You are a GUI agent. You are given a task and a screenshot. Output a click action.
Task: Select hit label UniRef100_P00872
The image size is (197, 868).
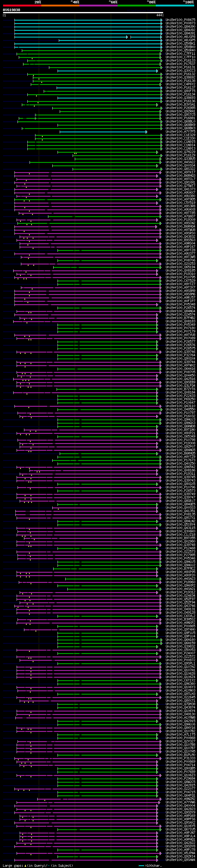180,660
